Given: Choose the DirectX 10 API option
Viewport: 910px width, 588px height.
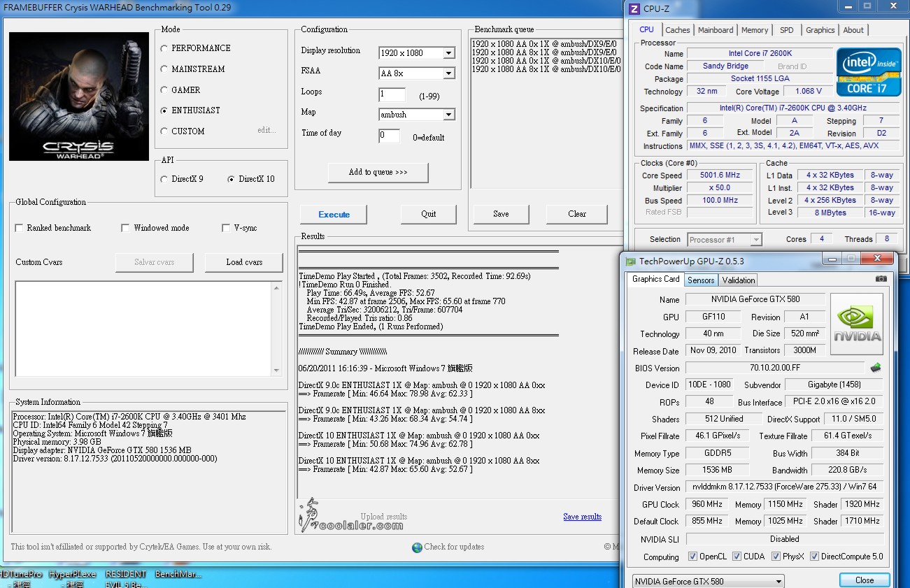Looking at the screenshot, I should point(232,179).
